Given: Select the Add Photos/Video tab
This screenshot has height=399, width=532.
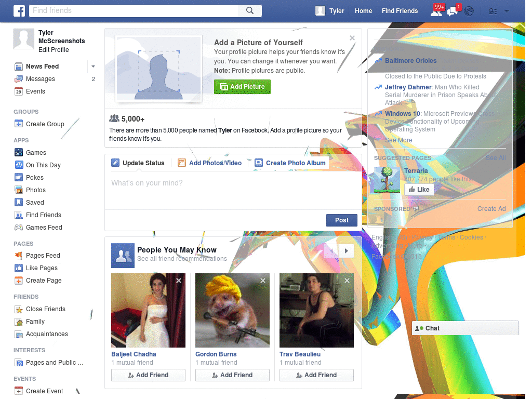Looking at the screenshot, I should (210, 163).
